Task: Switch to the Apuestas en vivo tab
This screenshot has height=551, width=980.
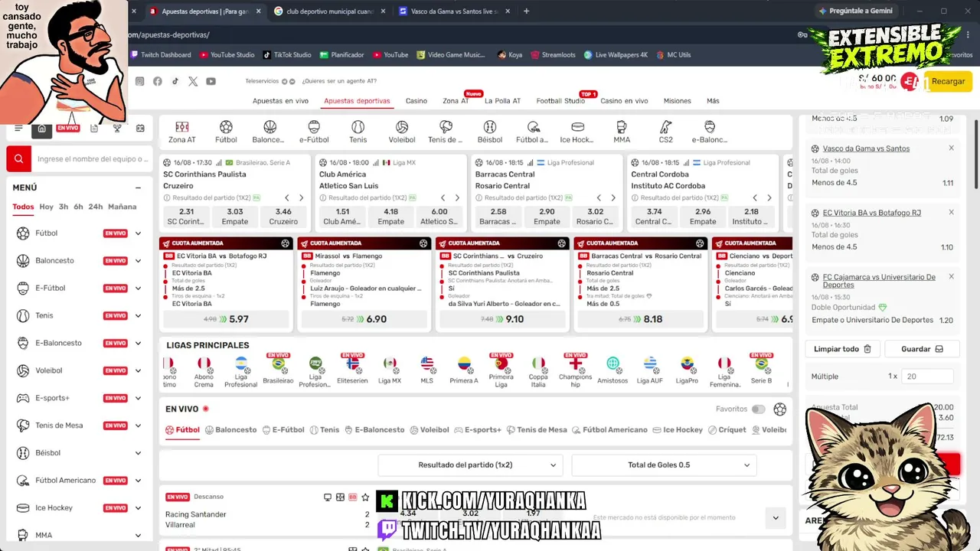Action: 280,101
